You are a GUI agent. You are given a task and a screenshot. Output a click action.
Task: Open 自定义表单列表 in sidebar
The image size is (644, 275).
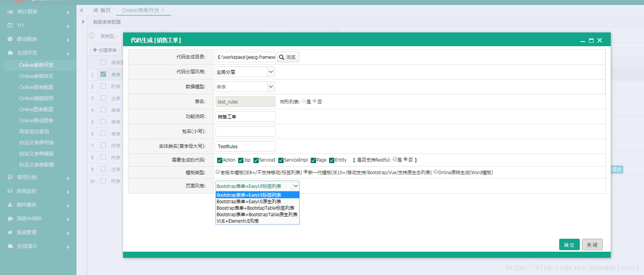pos(37,142)
